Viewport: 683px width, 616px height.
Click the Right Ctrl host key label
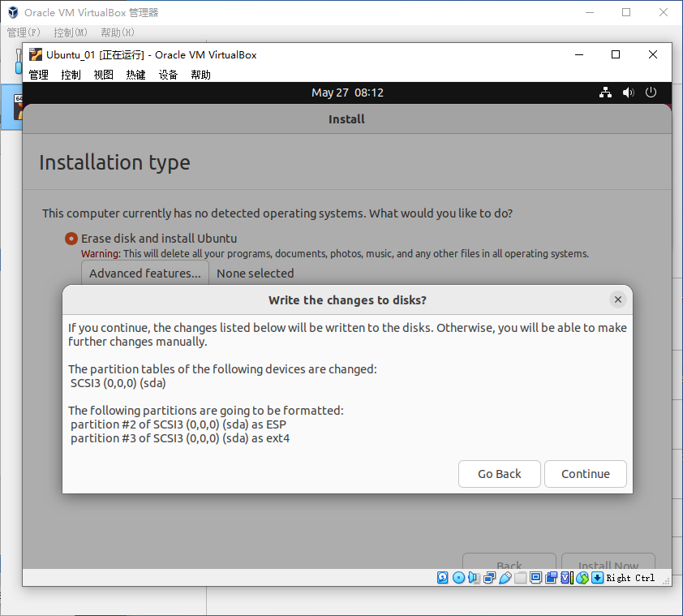[630, 578]
